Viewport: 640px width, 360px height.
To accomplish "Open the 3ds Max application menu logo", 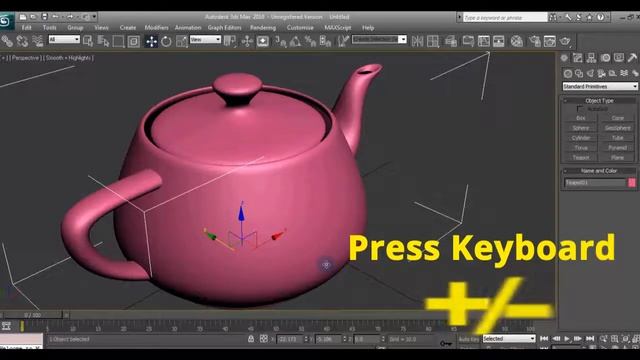I will tap(6, 21).
